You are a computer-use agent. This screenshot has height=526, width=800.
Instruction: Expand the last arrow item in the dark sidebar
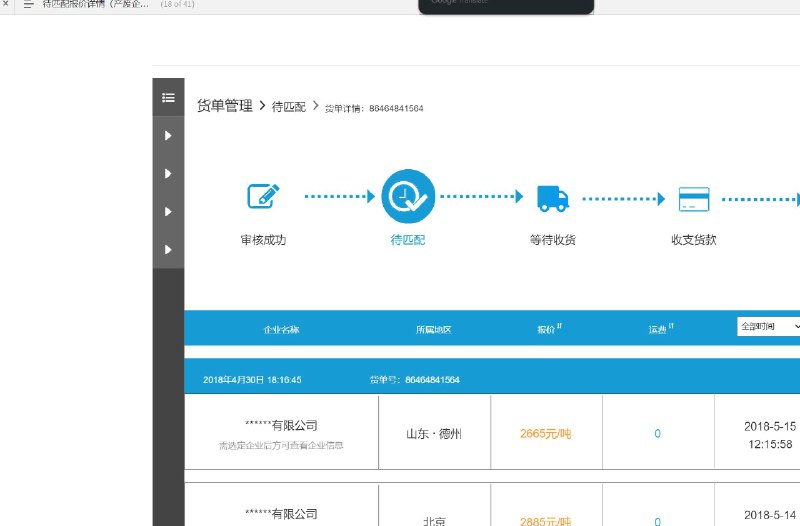pyautogui.click(x=168, y=249)
